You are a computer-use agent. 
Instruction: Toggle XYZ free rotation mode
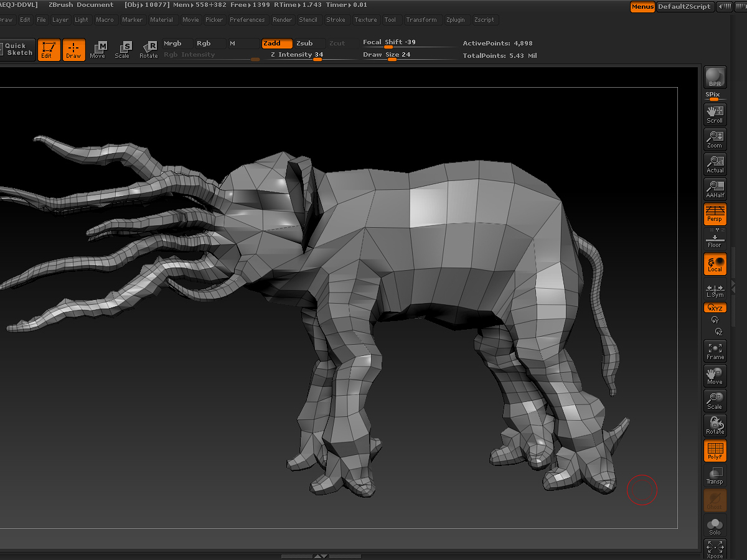[715, 307]
